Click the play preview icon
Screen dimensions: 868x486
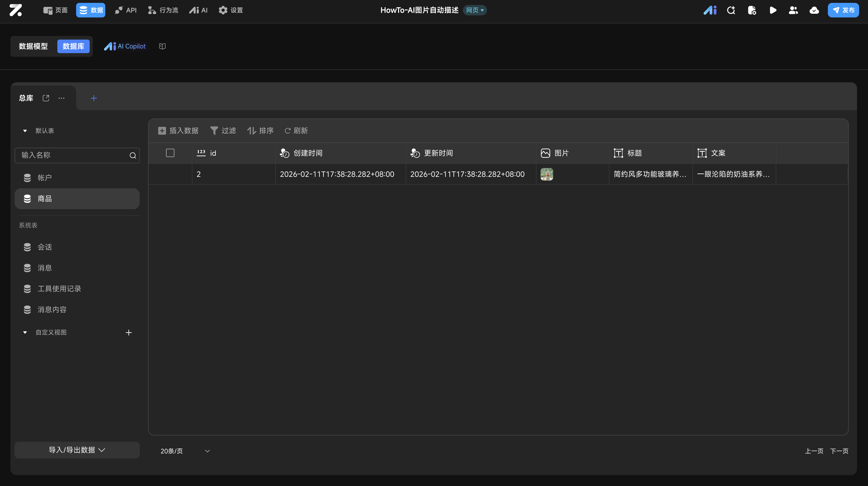pos(773,10)
